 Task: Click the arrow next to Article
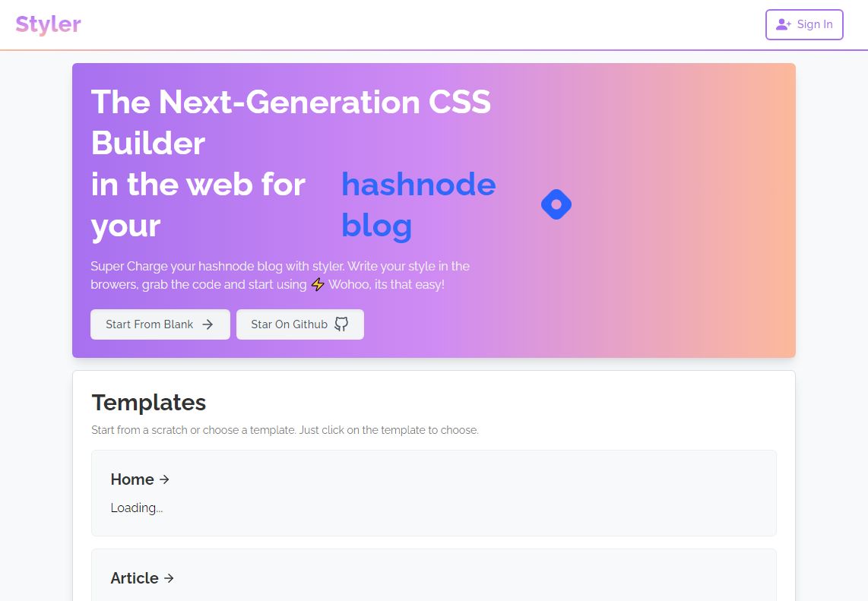tap(169, 578)
